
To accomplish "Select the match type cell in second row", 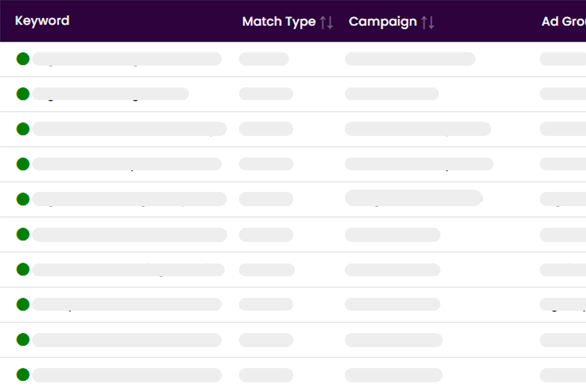I will [x=266, y=94].
